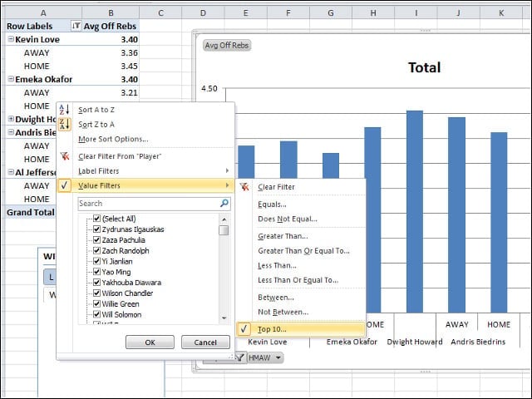The image size is (532, 399).
Task: Expand the Dwight Howard row group
Action: pos(11,119)
